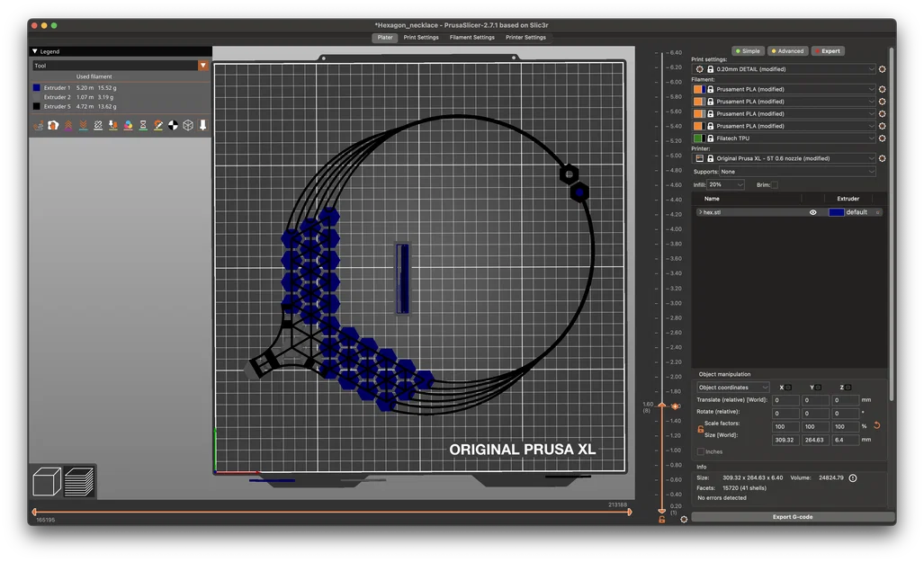Image resolution: width=924 pixels, height=562 pixels.
Task: Toggle shells wireframe cube icon
Action: [188, 126]
